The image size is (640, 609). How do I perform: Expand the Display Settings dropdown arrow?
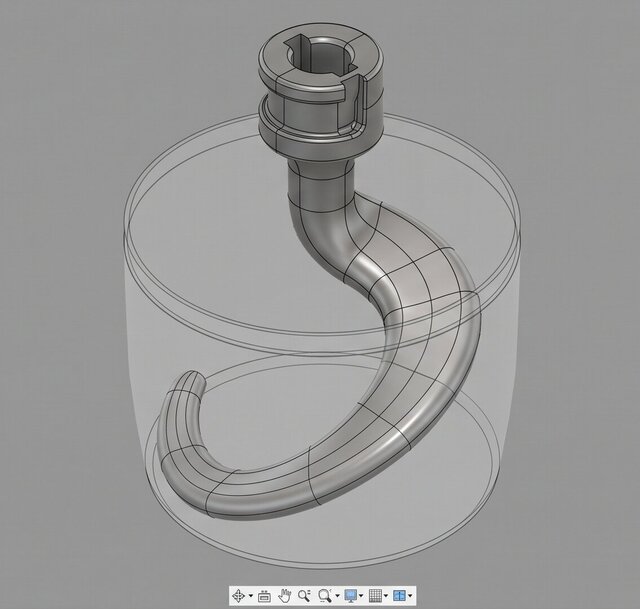click(361, 596)
